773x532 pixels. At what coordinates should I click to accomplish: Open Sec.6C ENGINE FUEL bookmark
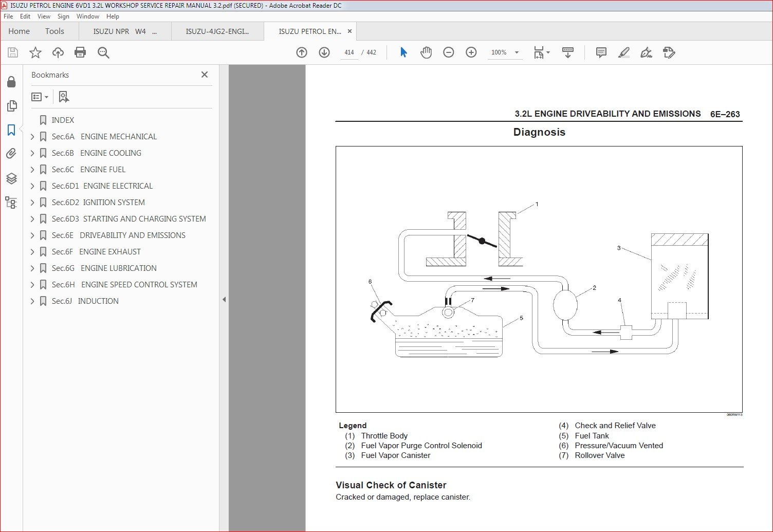point(88,170)
